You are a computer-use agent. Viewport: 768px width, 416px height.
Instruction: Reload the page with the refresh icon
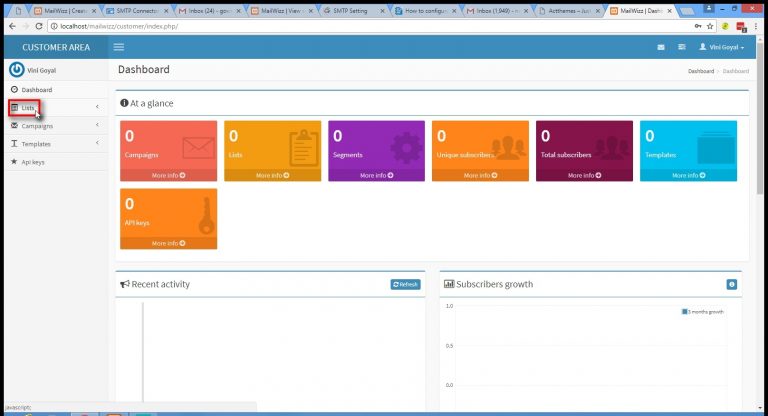click(39, 26)
